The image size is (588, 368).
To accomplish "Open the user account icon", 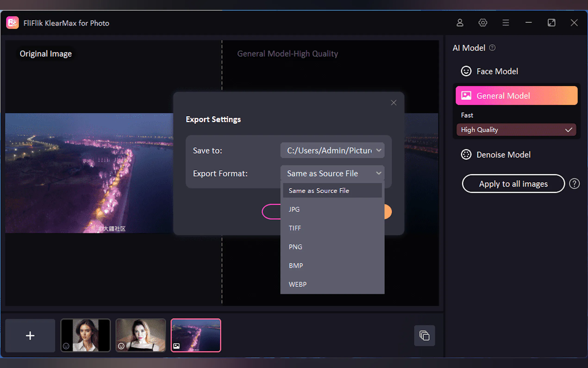I will coord(460,23).
